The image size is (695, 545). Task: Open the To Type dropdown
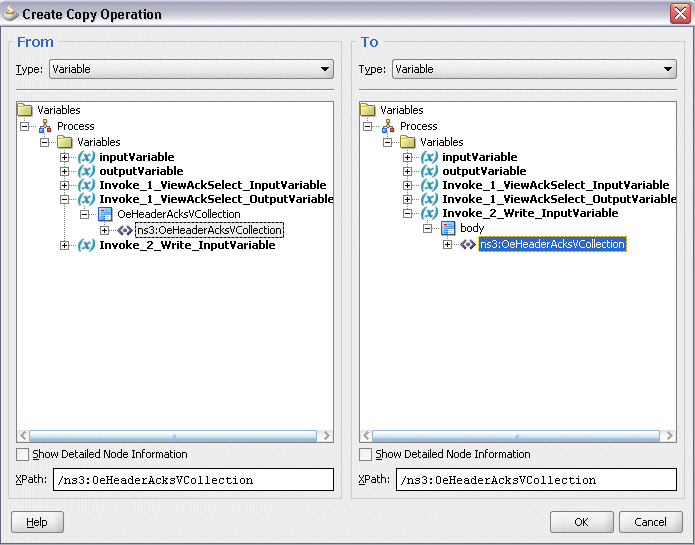(x=535, y=69)
